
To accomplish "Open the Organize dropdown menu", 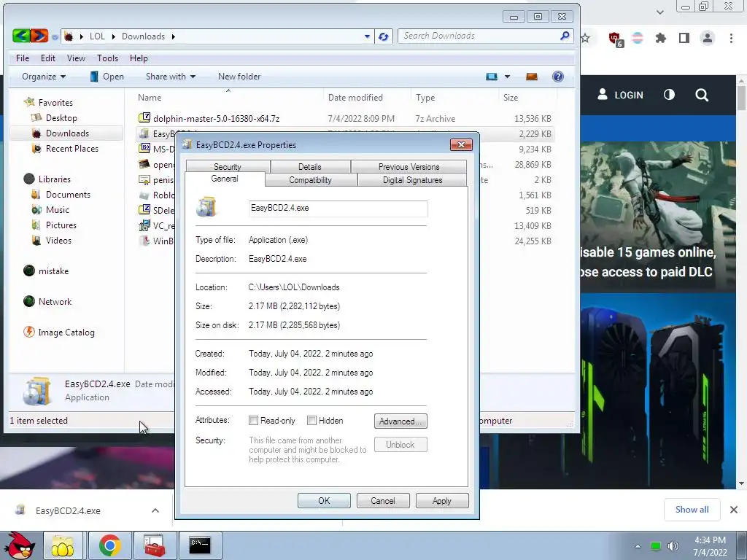I will tap(43, 77).
